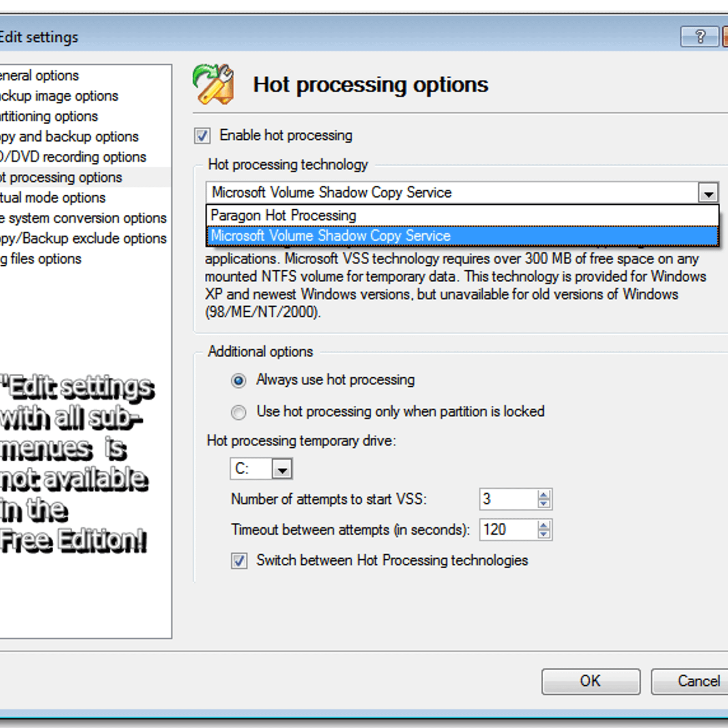Click the timeout seconds field showing 120
The height and width of the screenshot is (728, 728).
(x=509, y=530)
